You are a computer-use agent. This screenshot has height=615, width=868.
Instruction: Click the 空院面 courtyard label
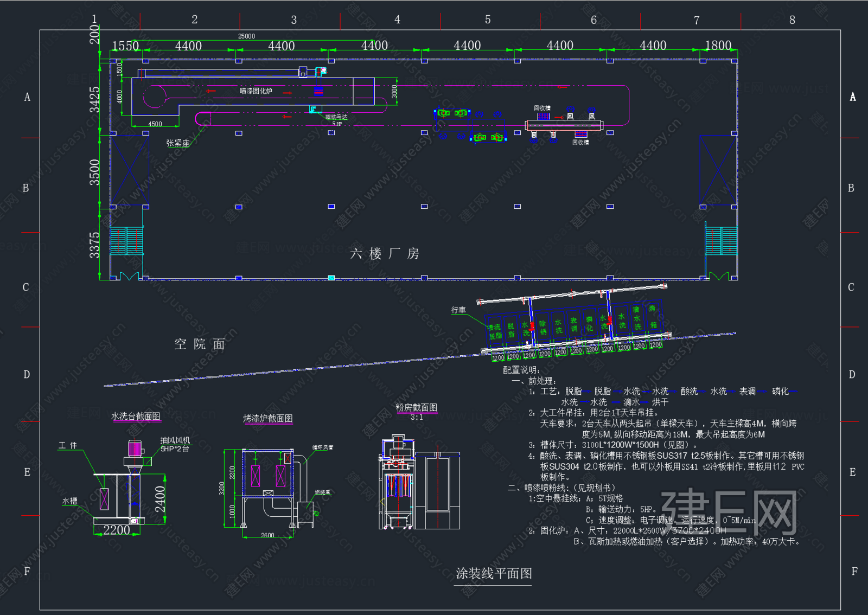tap(199, 344)
